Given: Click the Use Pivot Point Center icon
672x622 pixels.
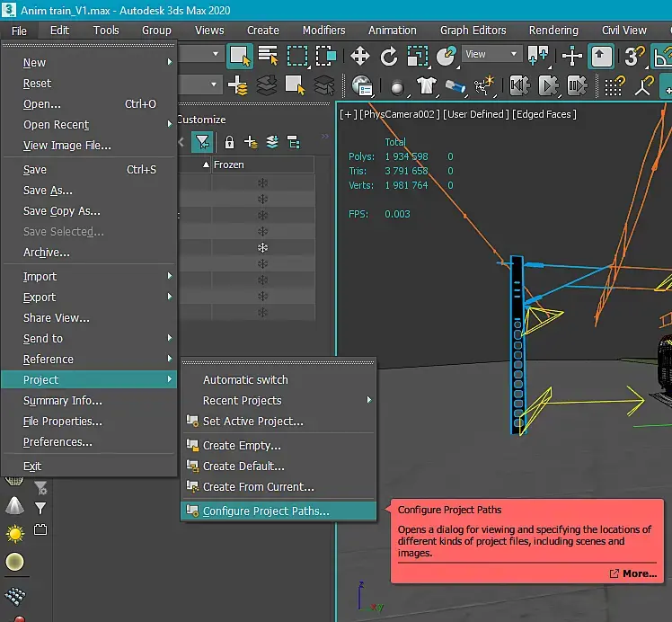Looking at the screenshot, I should point(537,56).
